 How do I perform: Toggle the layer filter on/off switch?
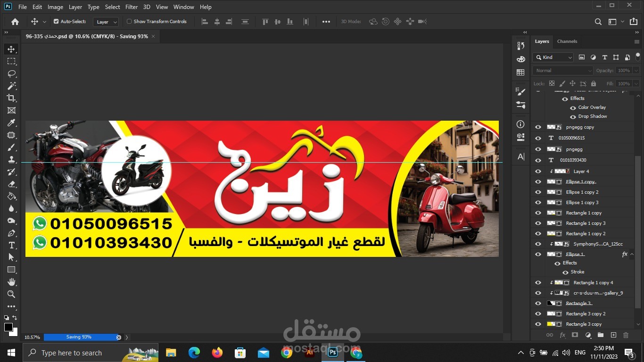point(638,57)
